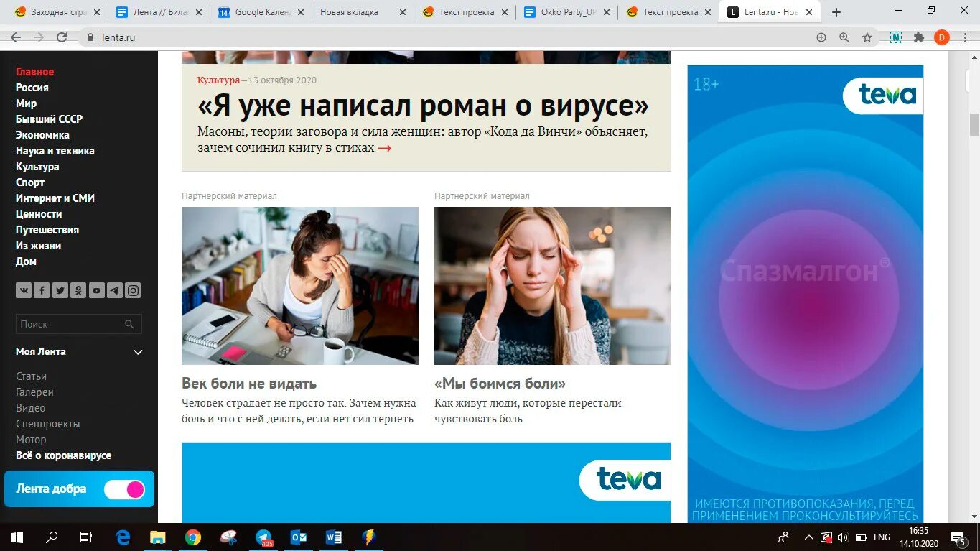Screen dimensions: 980x551
Task: Close the active Lenta.ru tab
Action: [x=810, y=12]
